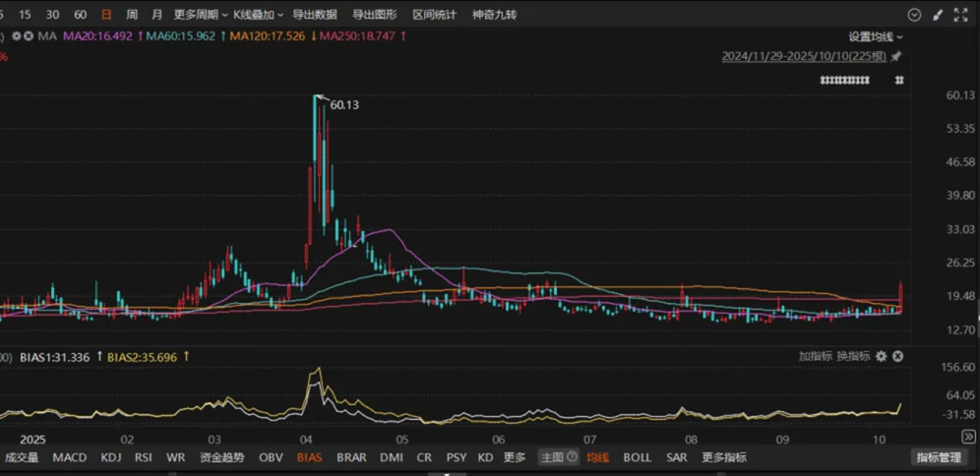This screenshot has height=476, width=980.
Task: Open 指标管理 indicator management
Action: pyautogui.click(x=939, y=457)
